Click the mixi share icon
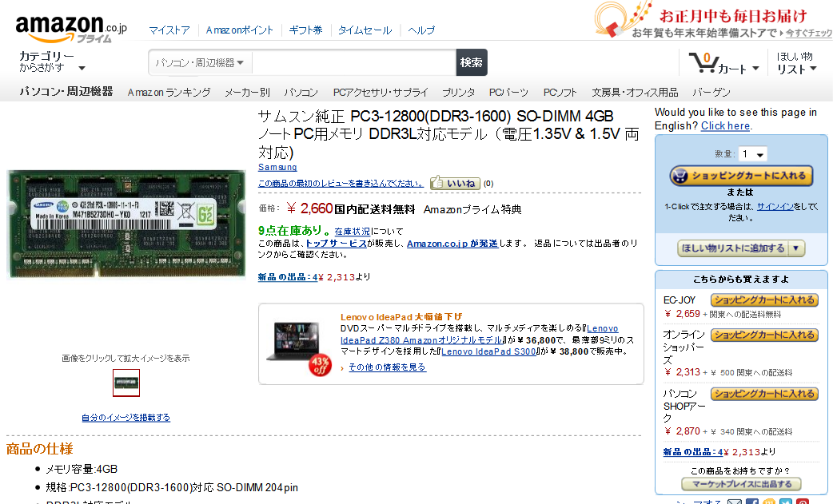Image resolution: width=833 pixels, height=504 pixels. point(769,502)
